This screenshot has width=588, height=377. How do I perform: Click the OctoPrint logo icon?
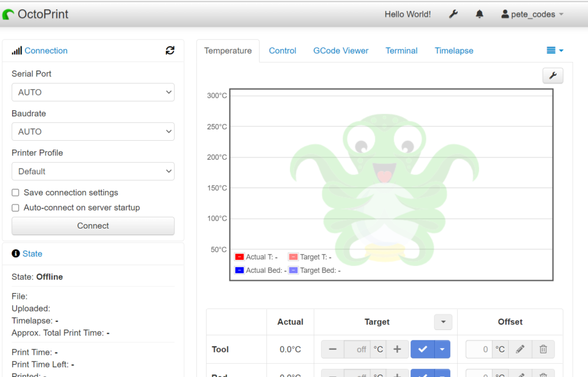click(8, 14)
